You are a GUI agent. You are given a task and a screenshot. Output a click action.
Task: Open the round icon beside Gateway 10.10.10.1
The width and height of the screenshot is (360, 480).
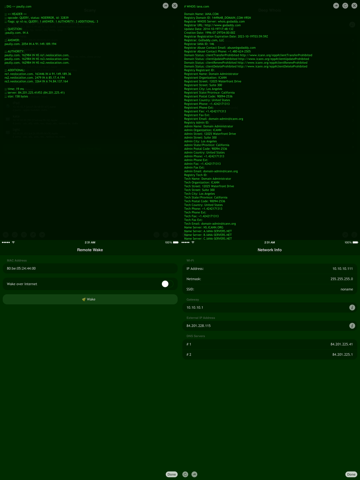point(352,307)
